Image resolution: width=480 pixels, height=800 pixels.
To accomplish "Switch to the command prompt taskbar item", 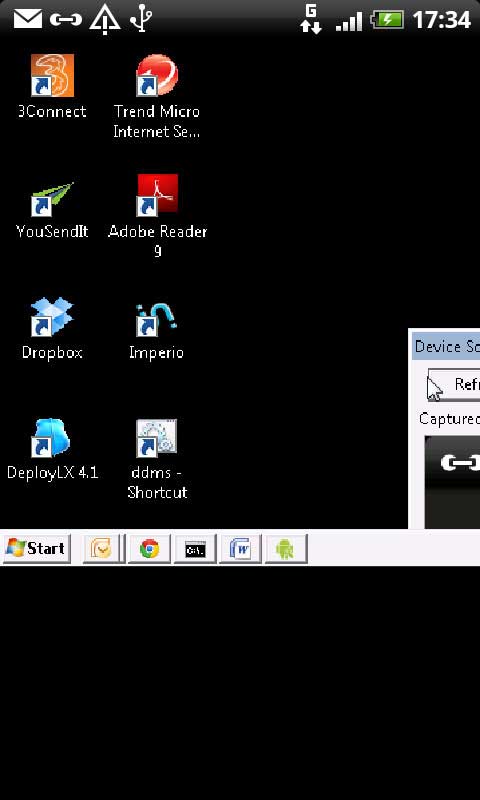I will coord(195,548).
